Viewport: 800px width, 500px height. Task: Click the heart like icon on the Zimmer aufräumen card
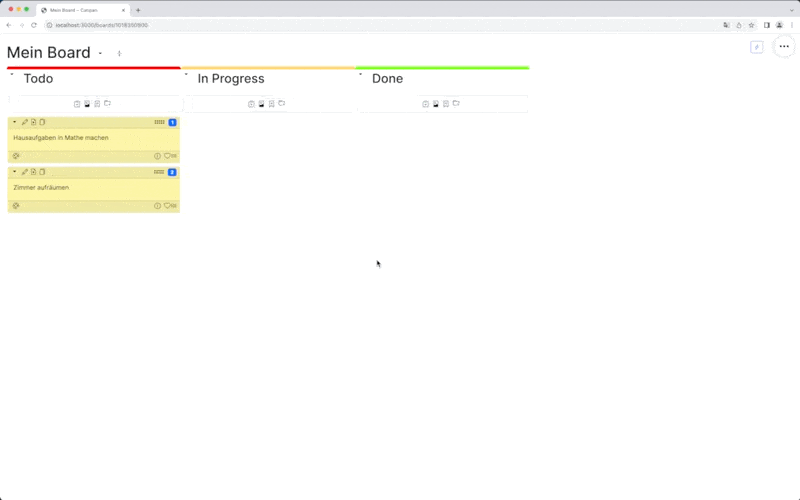[x=167, y=206]
